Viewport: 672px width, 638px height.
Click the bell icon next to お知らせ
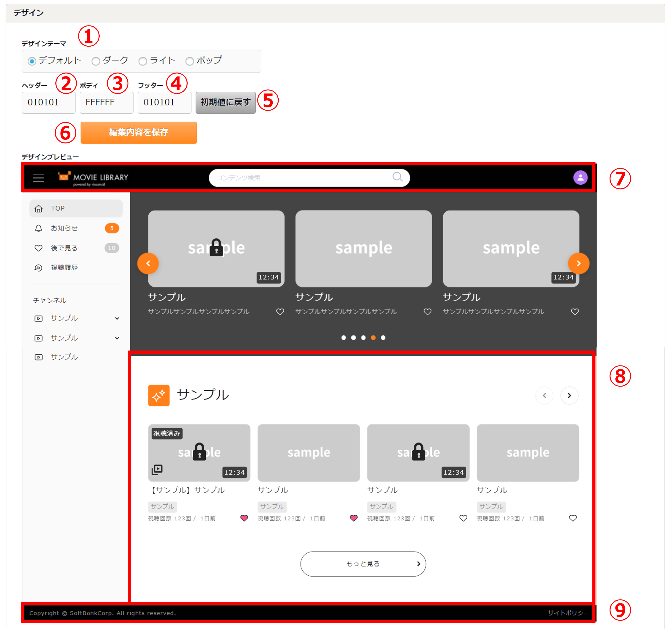pos(38,228)
